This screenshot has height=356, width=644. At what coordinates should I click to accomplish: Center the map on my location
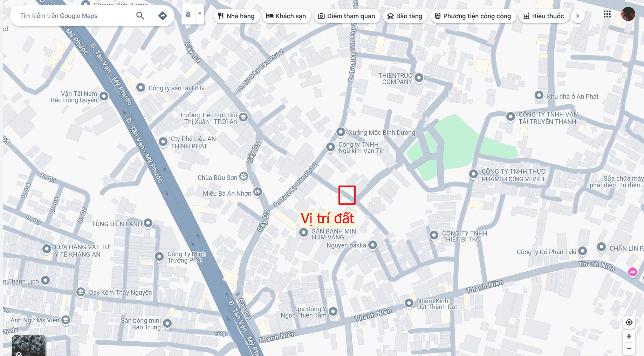coord(629,322)
